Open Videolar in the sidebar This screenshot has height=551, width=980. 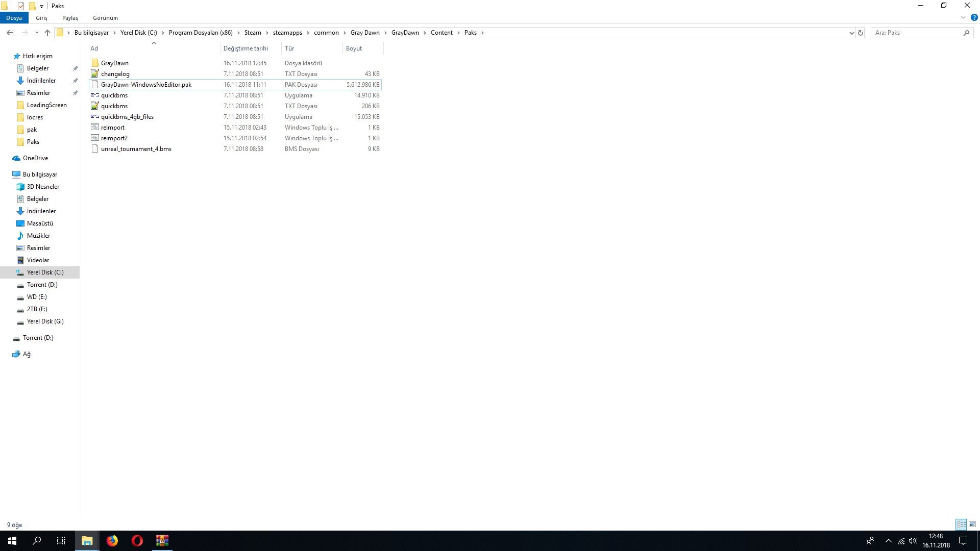(x=38, y=260)
